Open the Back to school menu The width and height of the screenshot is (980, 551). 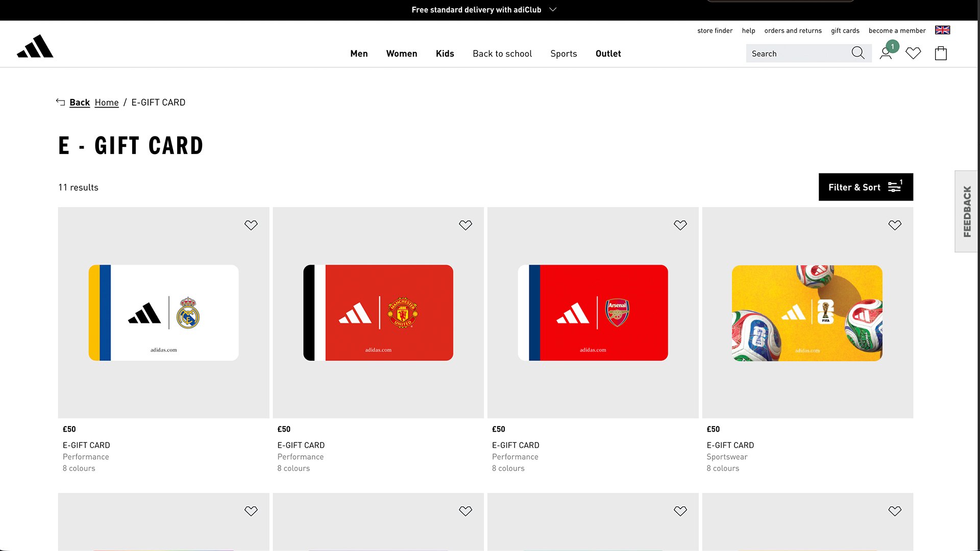(502, 54)
